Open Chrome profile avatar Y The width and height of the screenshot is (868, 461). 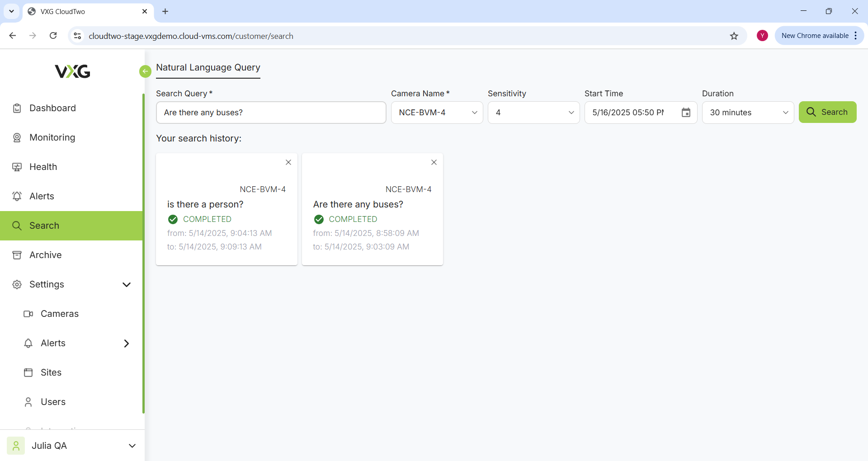[762, 36]
